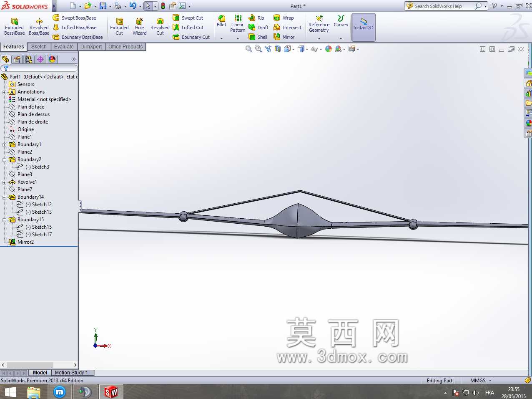The height and width of the screenshot is (399, 532).
Task: Expand the Annotations tree node
Action: point(5,92)
